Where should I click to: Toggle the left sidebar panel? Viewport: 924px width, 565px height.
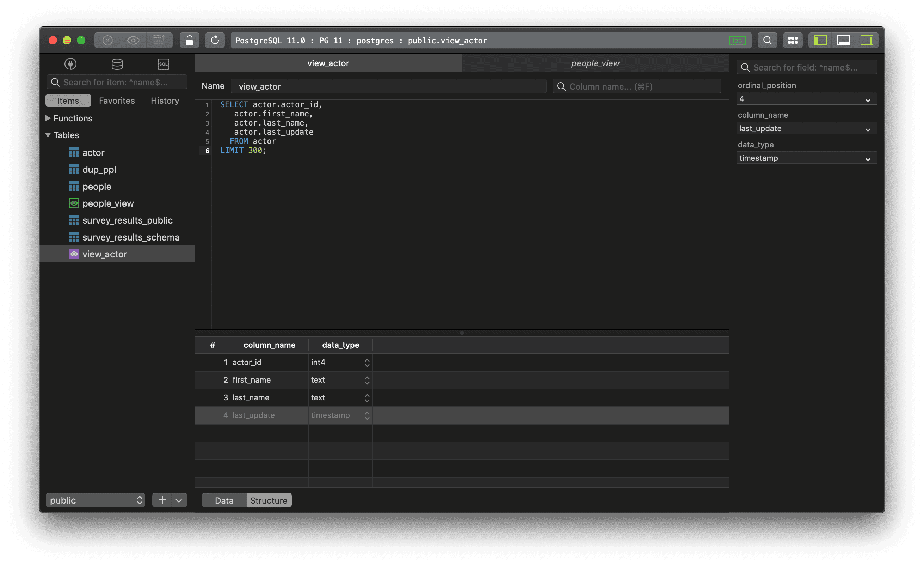[820, 40]
